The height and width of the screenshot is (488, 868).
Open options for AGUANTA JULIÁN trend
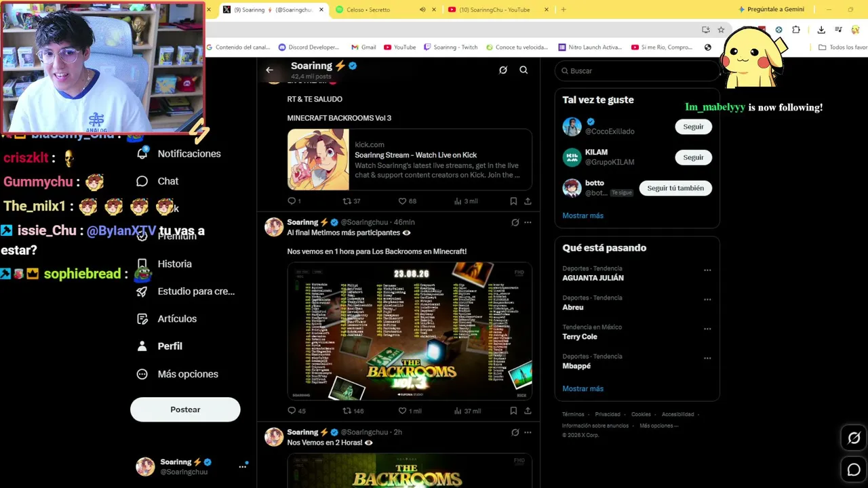pyautogui.click(x=707, y=270)
